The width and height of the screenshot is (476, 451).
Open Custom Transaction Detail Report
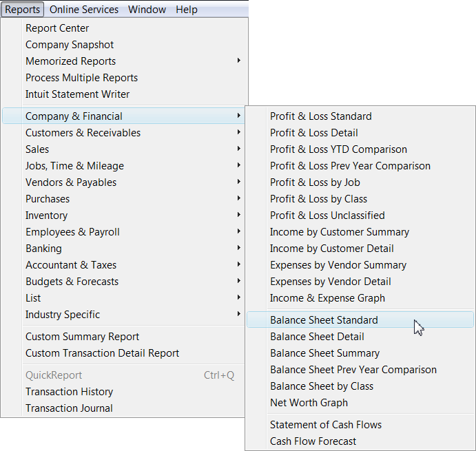coord(102,353)
